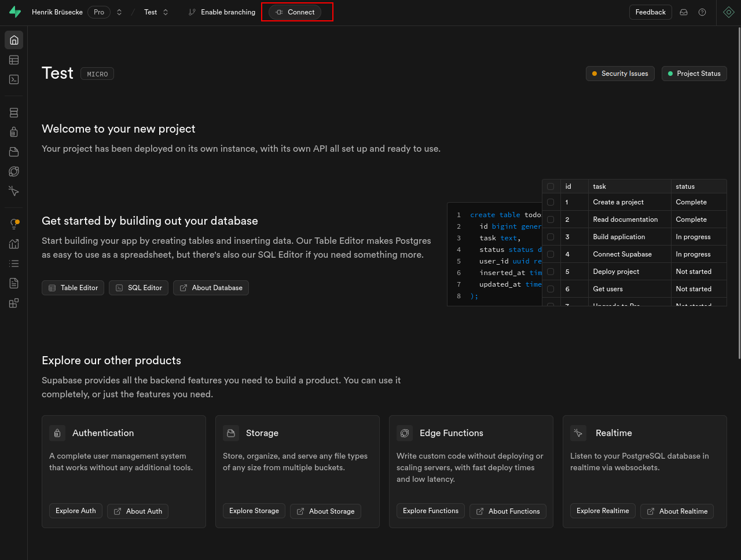This screenshot has width=741, height=560.
Task: Open the Table Editor sidebar icon
Action: (x=14, y=60)
